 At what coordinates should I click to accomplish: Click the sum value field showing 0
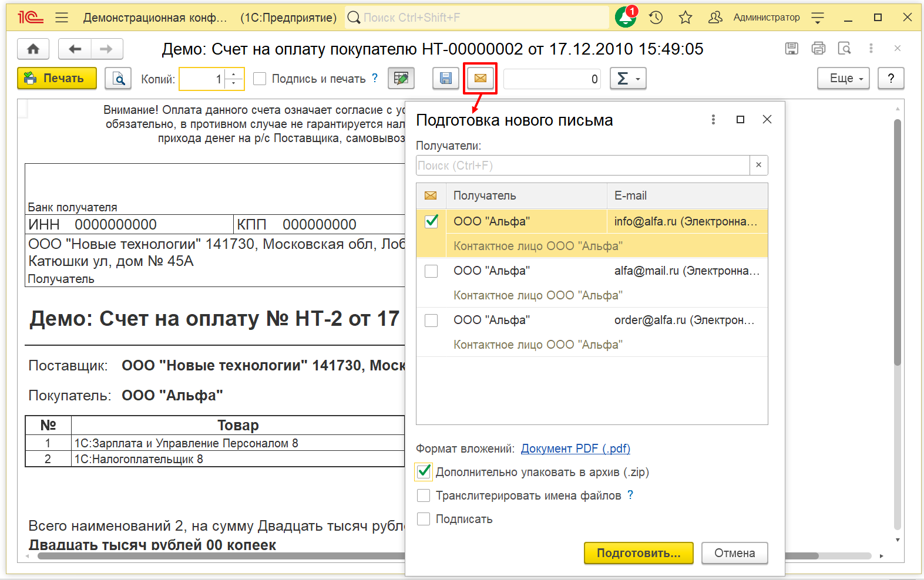tap(553, 79)
